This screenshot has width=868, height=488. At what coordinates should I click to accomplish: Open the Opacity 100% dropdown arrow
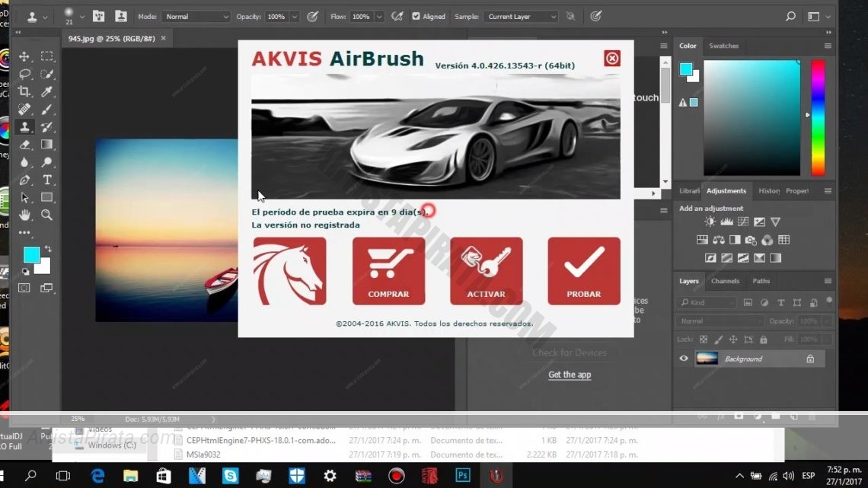pyautogui.click(x=295, y=17)
